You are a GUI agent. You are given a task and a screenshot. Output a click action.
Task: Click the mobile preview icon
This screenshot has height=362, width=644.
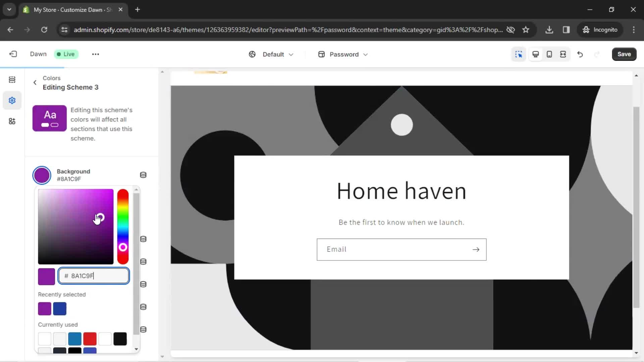(550, 54)
